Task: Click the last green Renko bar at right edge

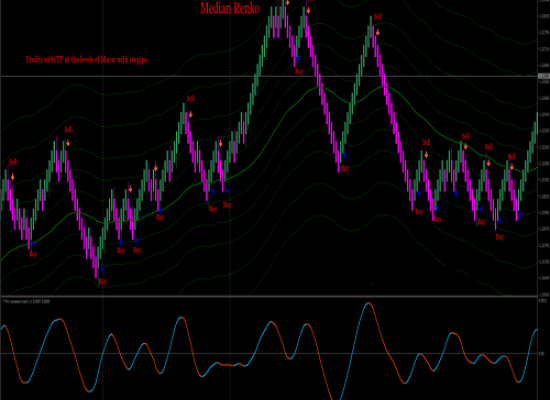Action: [537, 123]
